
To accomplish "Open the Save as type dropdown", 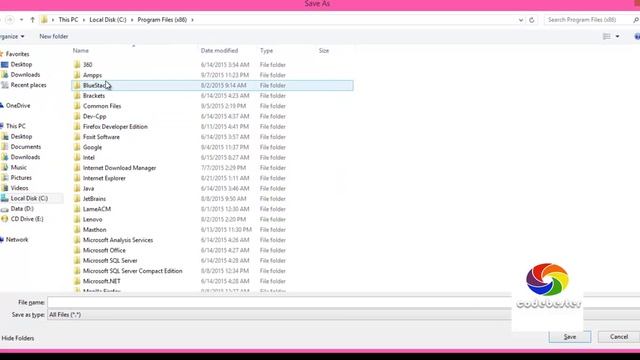I will click(344, 315).
